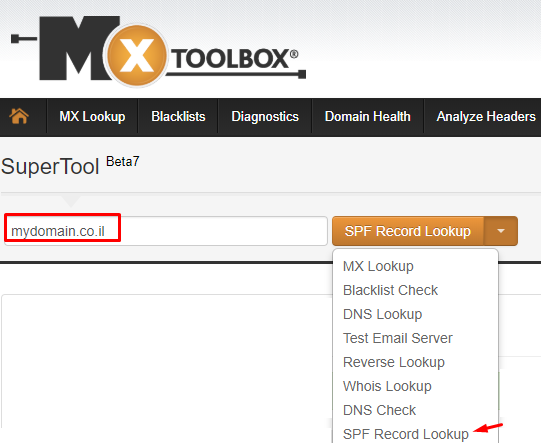Select Whois Lookup in the dropdown
Viewport: 541px width, 443px height.
pyautogui.click(x=387, y=386)
